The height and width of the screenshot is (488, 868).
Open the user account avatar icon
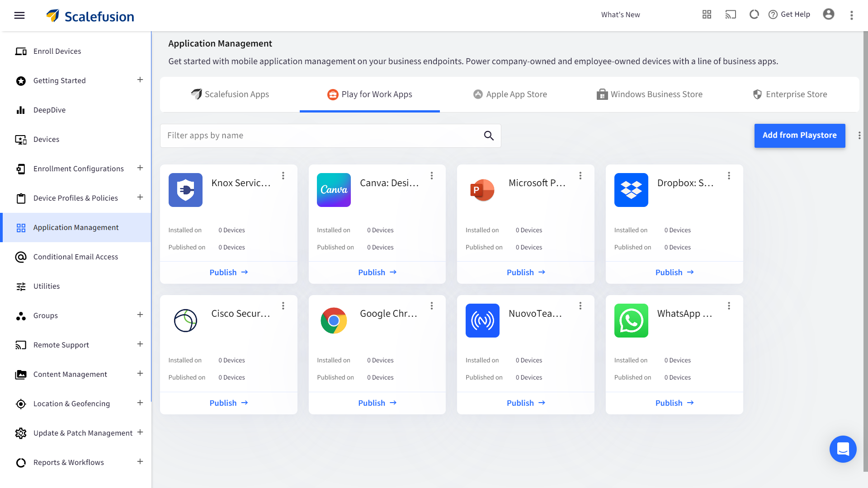tap(829, 14)
